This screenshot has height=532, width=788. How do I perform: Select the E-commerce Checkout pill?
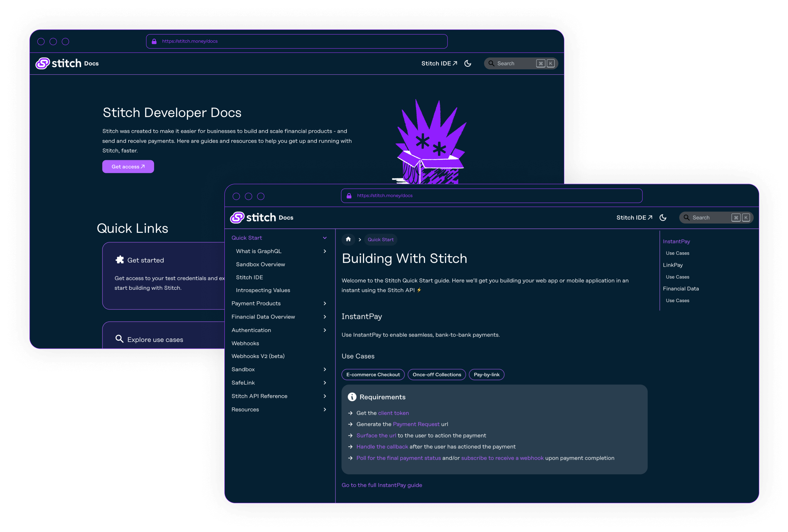point(373,374)
